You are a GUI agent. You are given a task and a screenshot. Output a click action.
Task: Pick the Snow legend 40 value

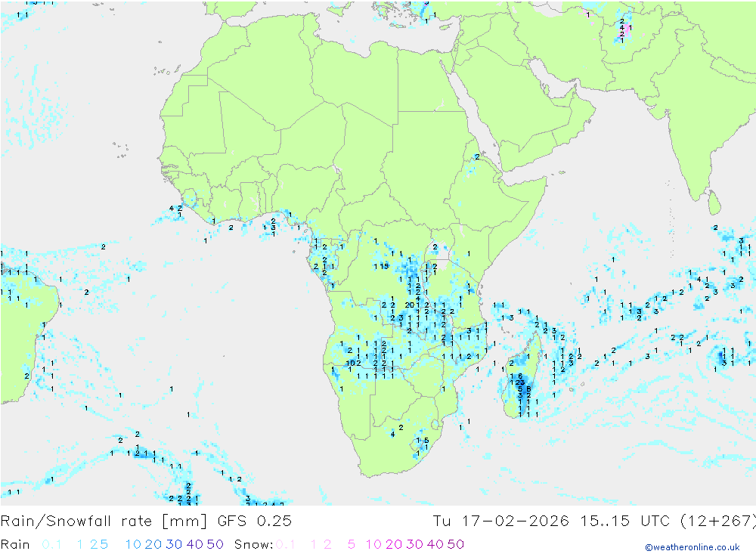click(435, 544)
